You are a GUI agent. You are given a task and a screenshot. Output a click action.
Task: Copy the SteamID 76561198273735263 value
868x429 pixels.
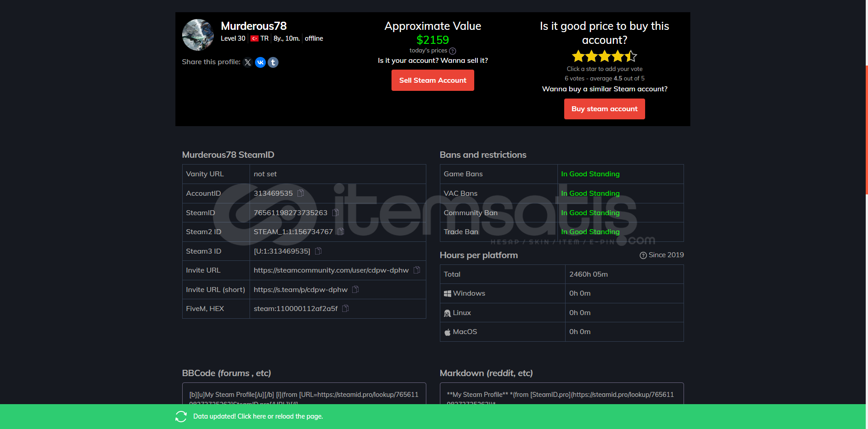pos(335,212)
